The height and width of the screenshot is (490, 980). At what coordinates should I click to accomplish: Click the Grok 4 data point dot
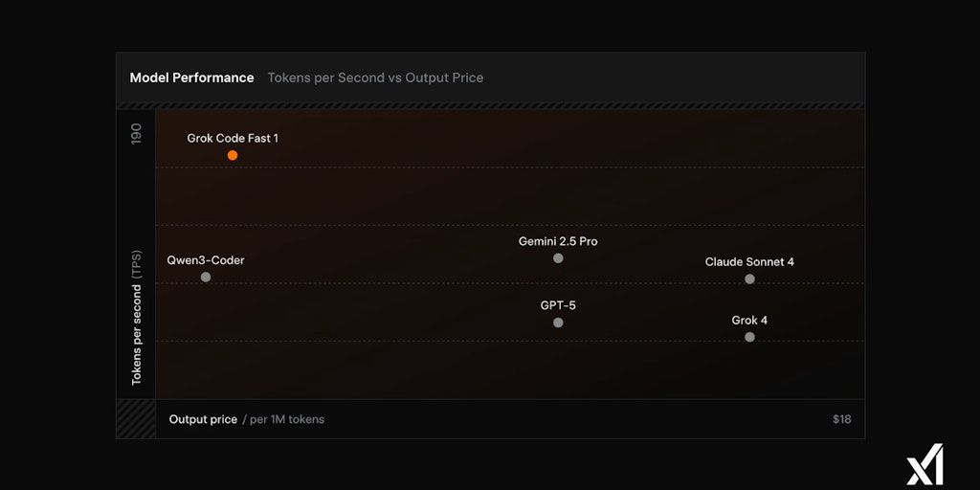pyautogui.click(x=749, y=337)
